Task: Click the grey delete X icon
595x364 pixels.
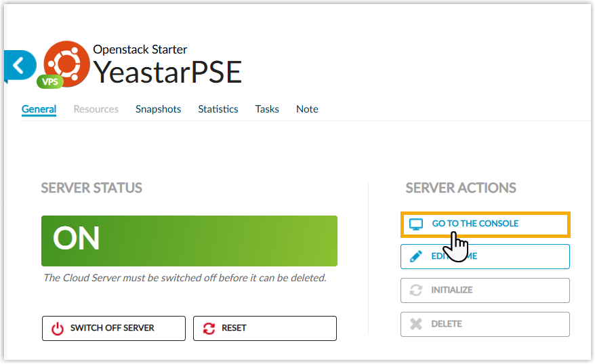Action: pyautogui.click(x=416, y=324)
